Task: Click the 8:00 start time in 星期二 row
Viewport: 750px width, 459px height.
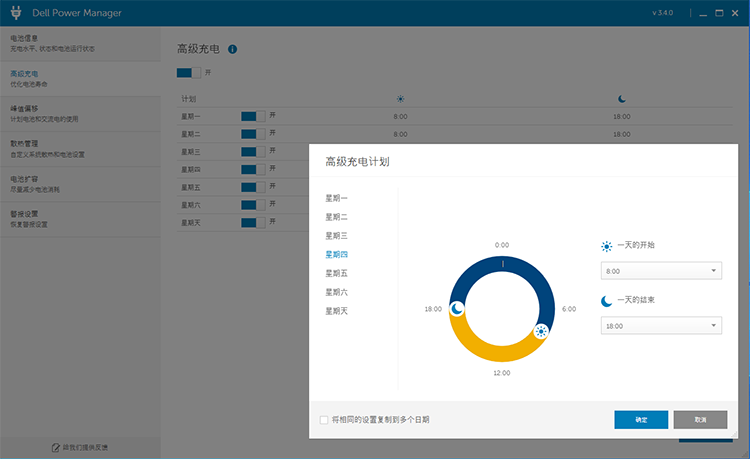Action: point(400,134)
